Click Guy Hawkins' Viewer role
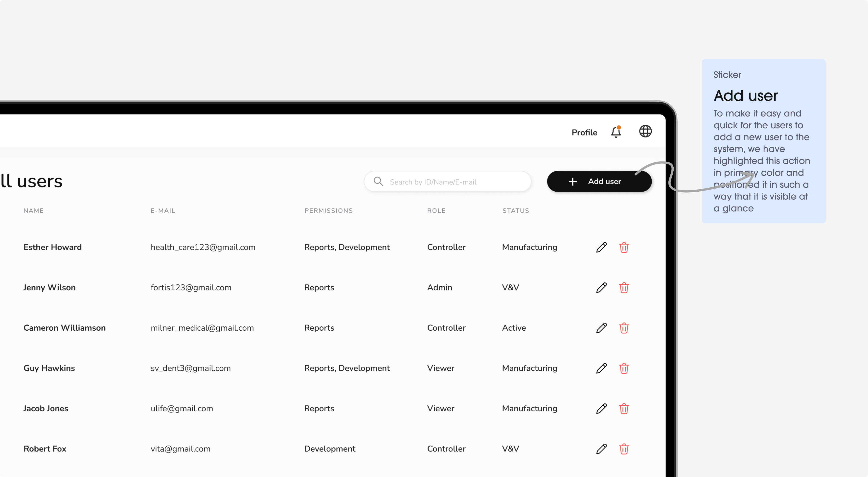868x477 pixels. click(440, 368)
